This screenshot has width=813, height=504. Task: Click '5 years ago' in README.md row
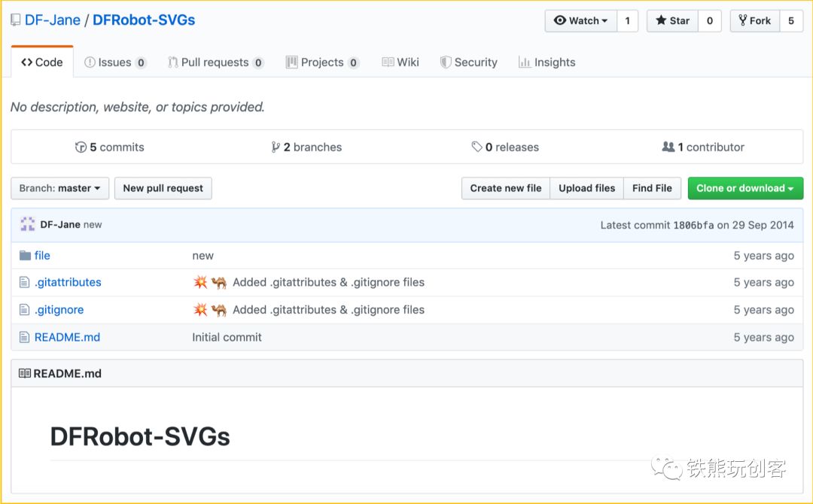tap(764, 337)
